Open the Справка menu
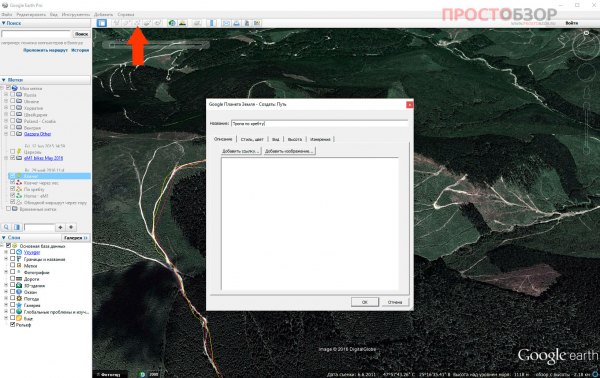600x378 pixels. [126, 15]
